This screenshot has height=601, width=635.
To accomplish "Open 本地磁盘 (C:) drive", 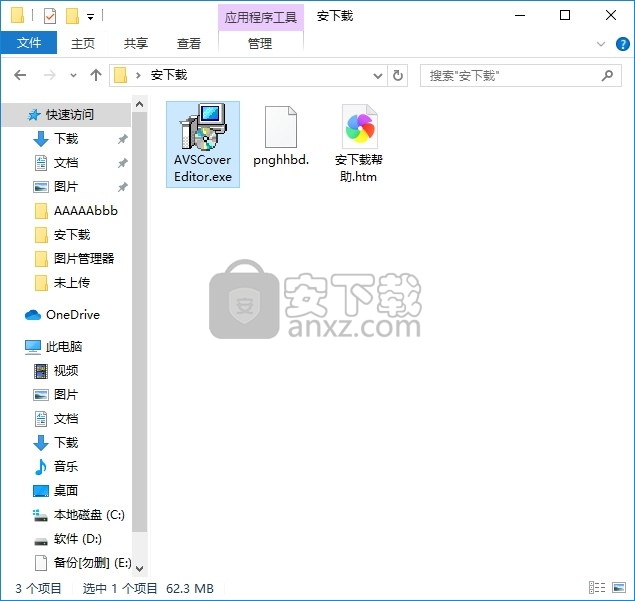I will click(x=89, y=515).
